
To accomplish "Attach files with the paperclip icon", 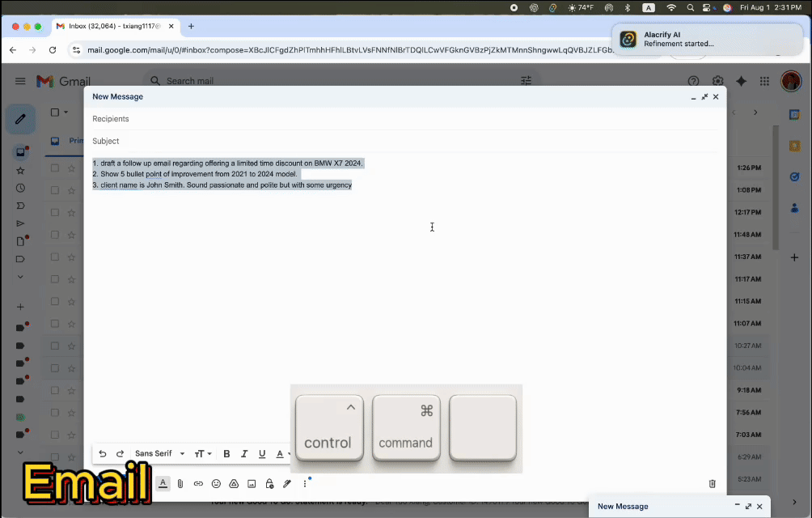I will click(x=180, y=484).
